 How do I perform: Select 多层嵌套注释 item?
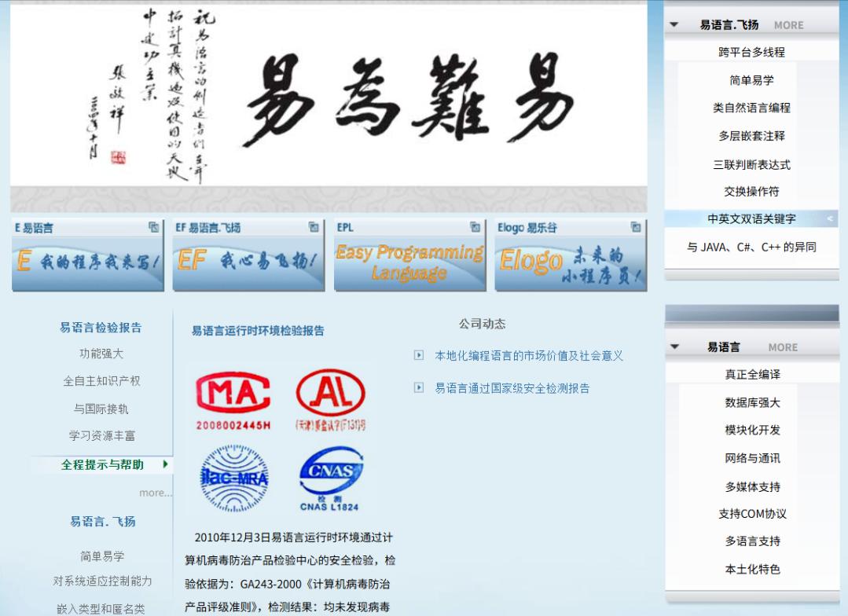[751, 136]
